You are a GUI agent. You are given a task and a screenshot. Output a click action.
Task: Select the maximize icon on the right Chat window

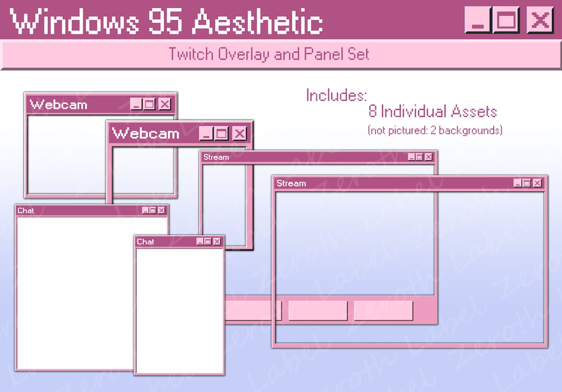point(208,242)
